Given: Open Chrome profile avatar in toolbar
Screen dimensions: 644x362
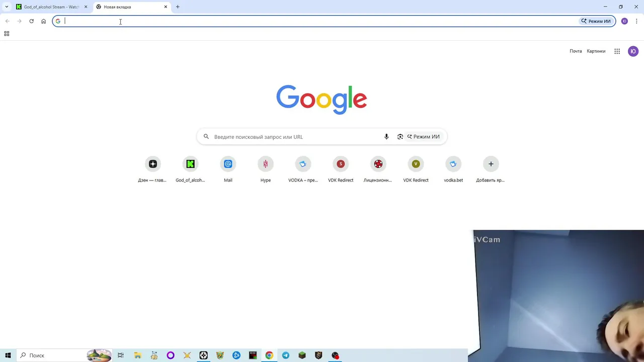Looking at the screenshot, I should (624, 21).
